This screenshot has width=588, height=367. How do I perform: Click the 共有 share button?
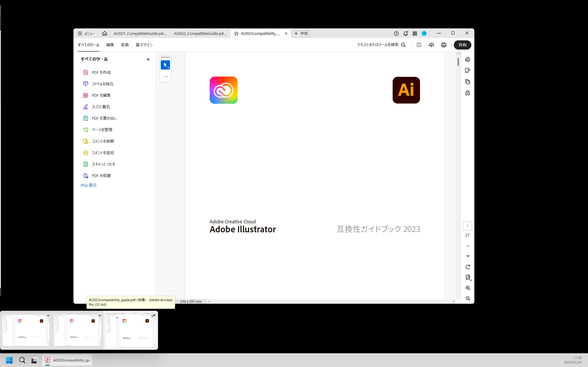tap(462, 45)
